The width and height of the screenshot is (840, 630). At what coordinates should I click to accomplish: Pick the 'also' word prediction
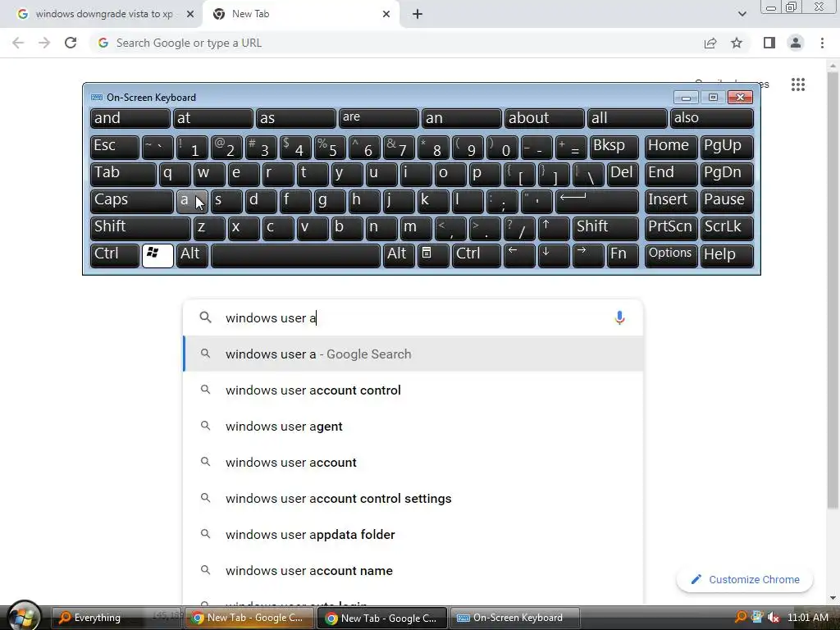(x=711, y=118)
